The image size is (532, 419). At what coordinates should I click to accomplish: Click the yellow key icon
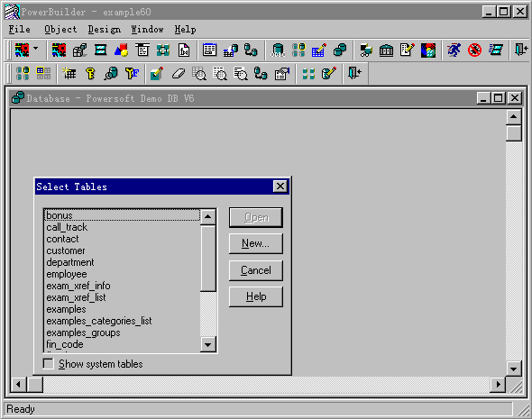click(x=90, y=73)
